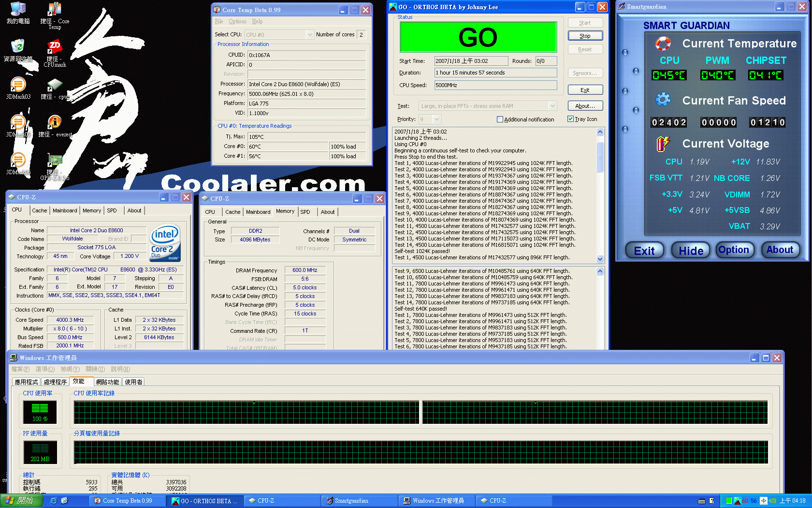This screenshot has height=508, width=812.
Task: Open the Select CPU dropdown in Core Temp
Action: click(x=310, y=35)
